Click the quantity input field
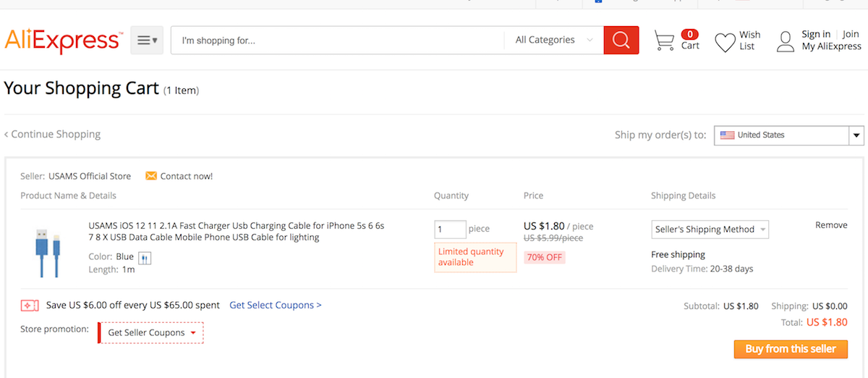 coord(450,230)
